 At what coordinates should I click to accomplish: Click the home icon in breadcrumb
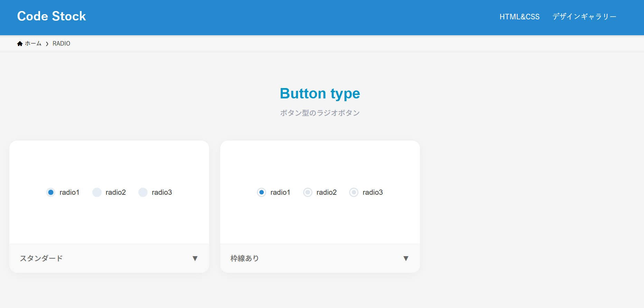20,44
